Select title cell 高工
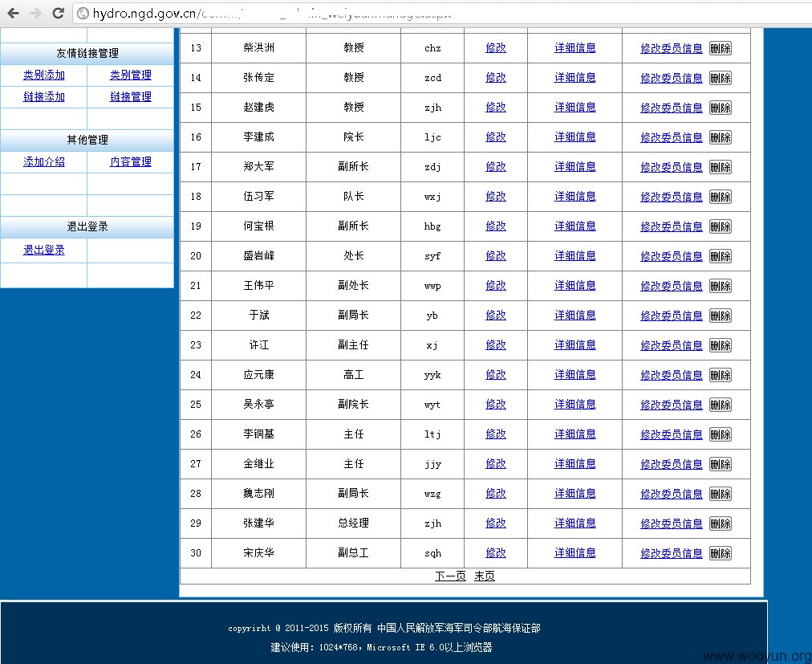812x664 pixels. (x=353, y=374)
